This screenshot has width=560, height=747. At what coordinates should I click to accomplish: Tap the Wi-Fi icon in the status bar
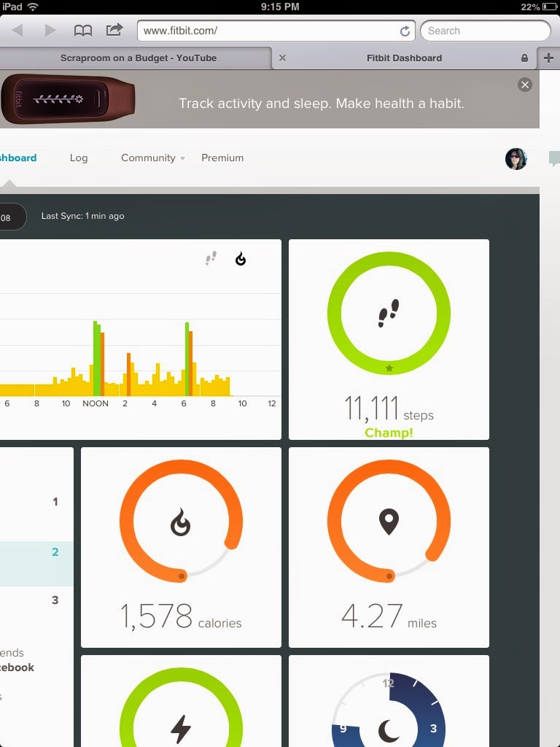(33, 7)
